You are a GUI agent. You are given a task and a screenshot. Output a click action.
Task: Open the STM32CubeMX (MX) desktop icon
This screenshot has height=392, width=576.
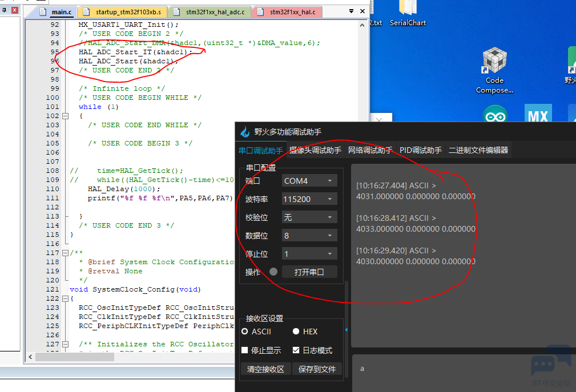coord(538,113)
